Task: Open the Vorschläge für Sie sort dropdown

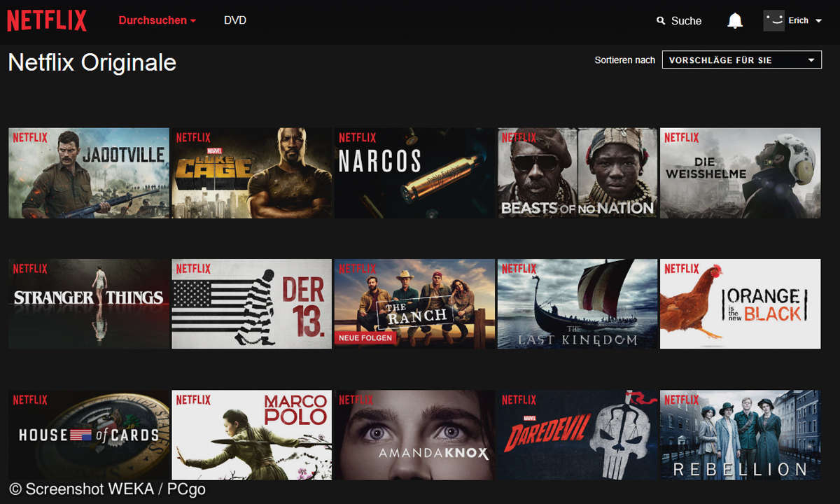Action: 742,60
